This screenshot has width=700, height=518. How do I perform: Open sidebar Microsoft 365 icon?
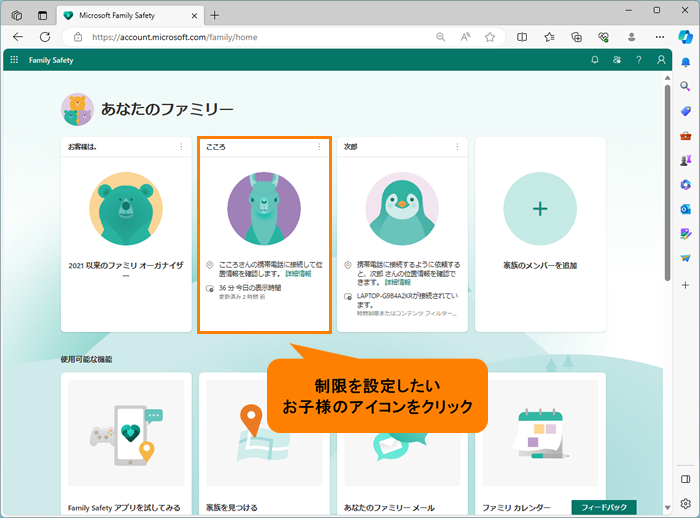point(685,184)
